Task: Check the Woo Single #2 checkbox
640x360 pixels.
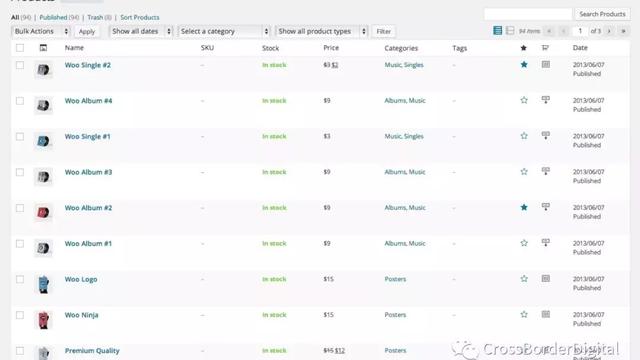Action: point(20,65)
